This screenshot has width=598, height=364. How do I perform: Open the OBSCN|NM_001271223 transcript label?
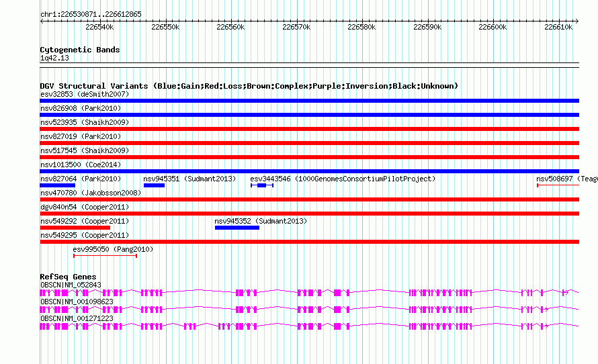pyautogui.click(x=77, y=318)
